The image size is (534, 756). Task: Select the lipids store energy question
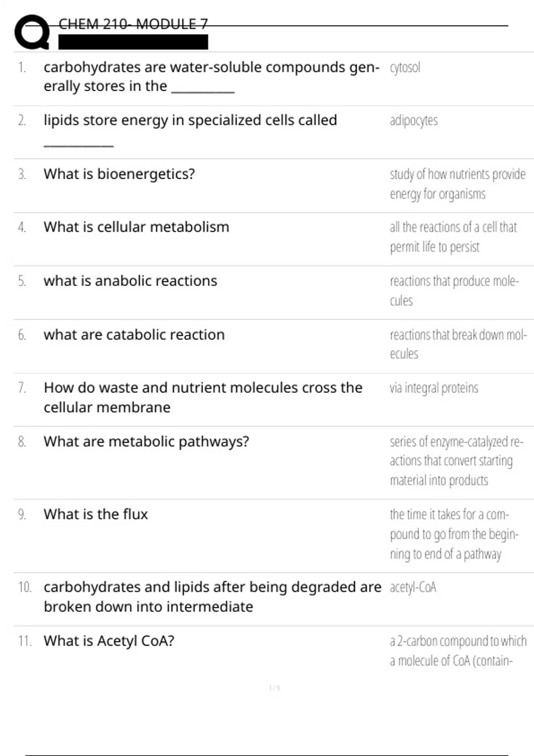pyautogui.click(x=190, y=121)
